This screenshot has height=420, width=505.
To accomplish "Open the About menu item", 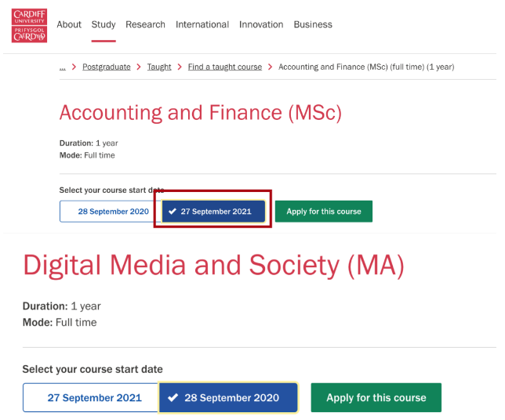I will [69, 24].
